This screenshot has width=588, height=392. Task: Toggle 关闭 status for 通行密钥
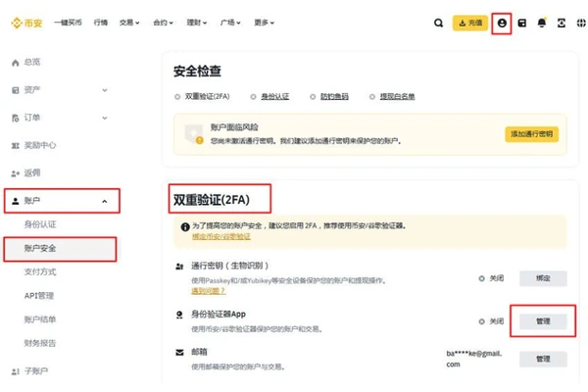(492, 278)
